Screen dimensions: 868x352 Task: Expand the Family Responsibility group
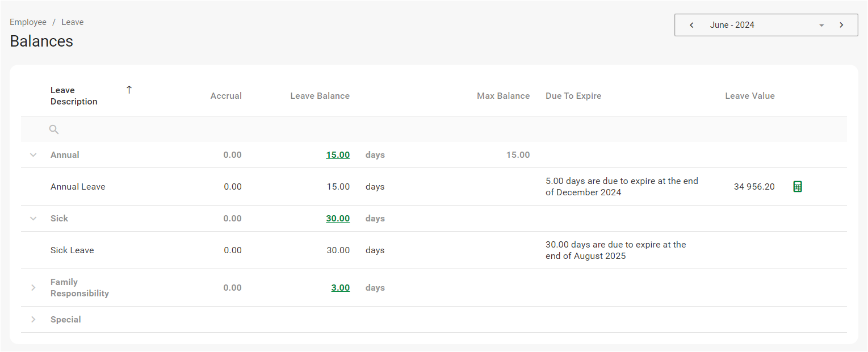(33, 288)
